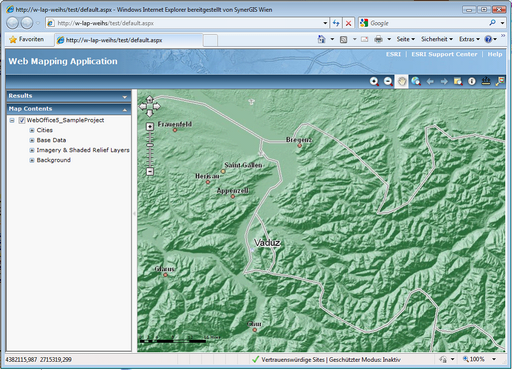Click Vertrauenswürdige Sites status text

point(293,360)
